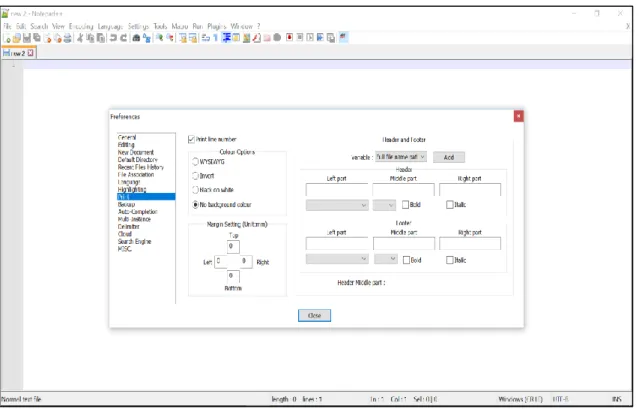Select New Document in the Preferences list
The height and width of the screenshot is (409, 639).
tap(136, 152)
